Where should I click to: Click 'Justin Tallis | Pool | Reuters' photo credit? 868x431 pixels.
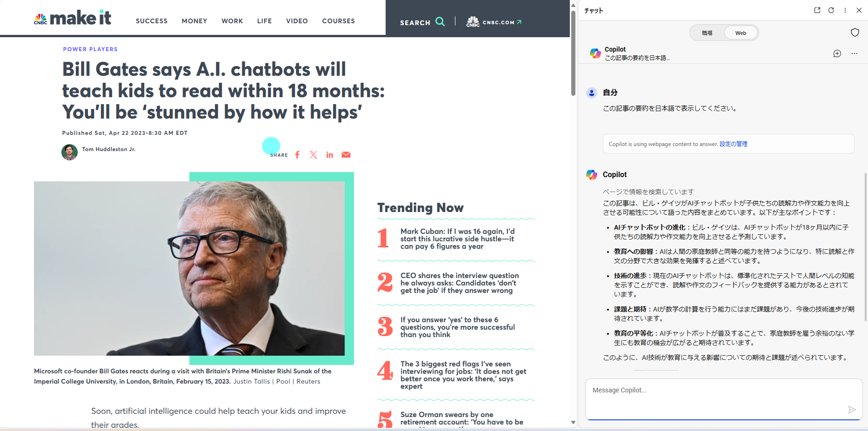click(277, 381)
